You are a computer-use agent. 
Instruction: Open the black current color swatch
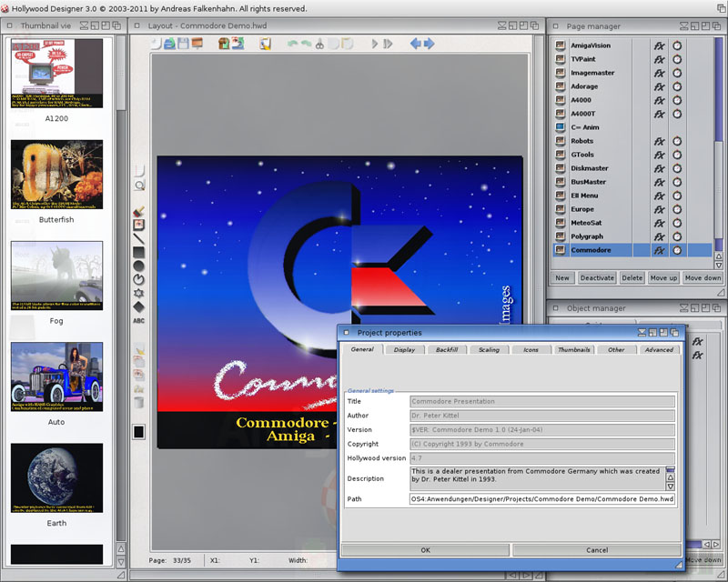point(139,432)
